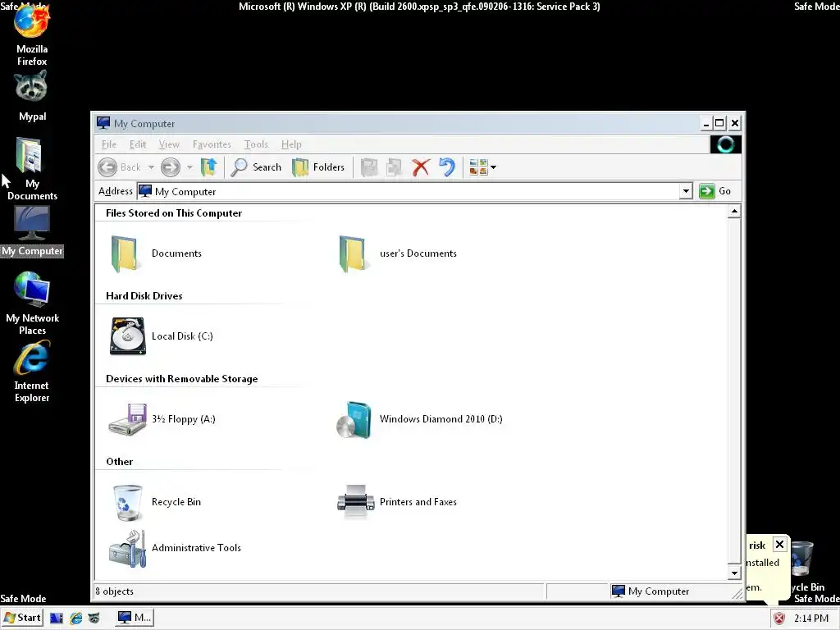Click the red X Delete toolbar icon
This screenshot has width=840, height=630.
coord(421,167)
